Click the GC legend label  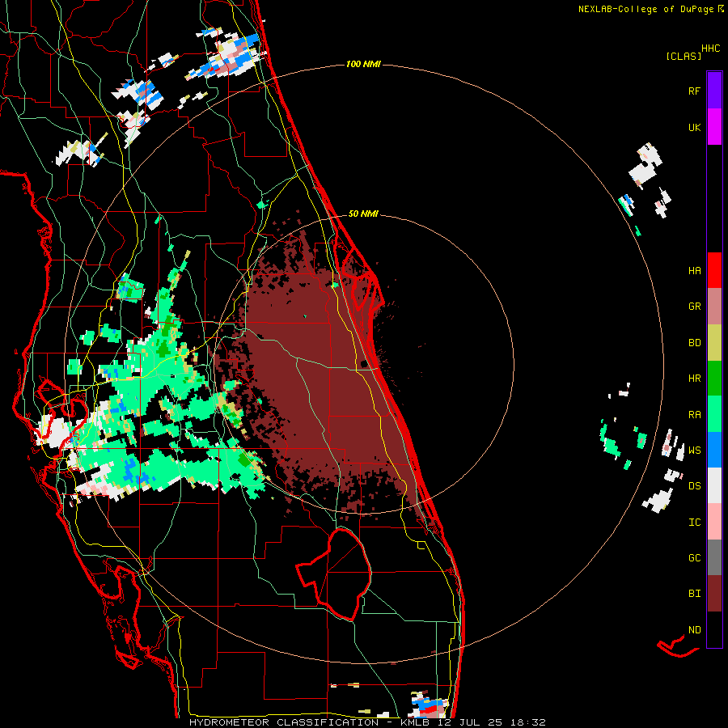tap(694, 558)
